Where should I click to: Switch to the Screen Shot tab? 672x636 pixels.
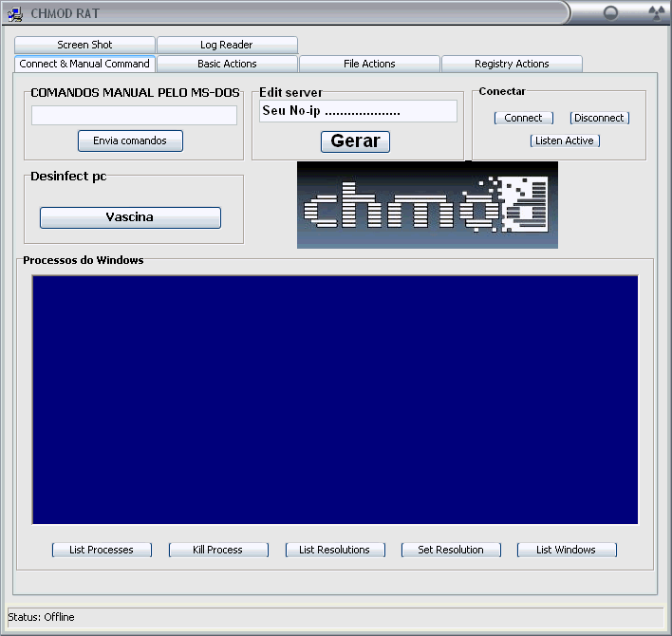84,45
